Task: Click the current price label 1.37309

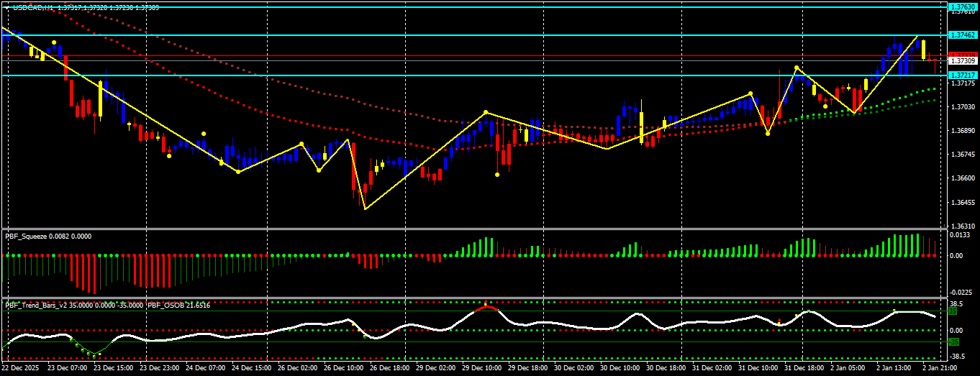Action: click(963, 61)
